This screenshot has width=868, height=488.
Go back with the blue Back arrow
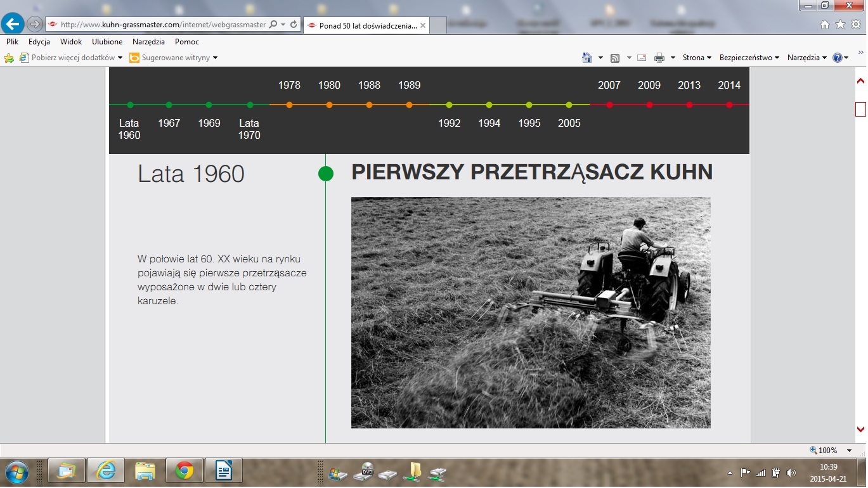(x=13, y=24)
